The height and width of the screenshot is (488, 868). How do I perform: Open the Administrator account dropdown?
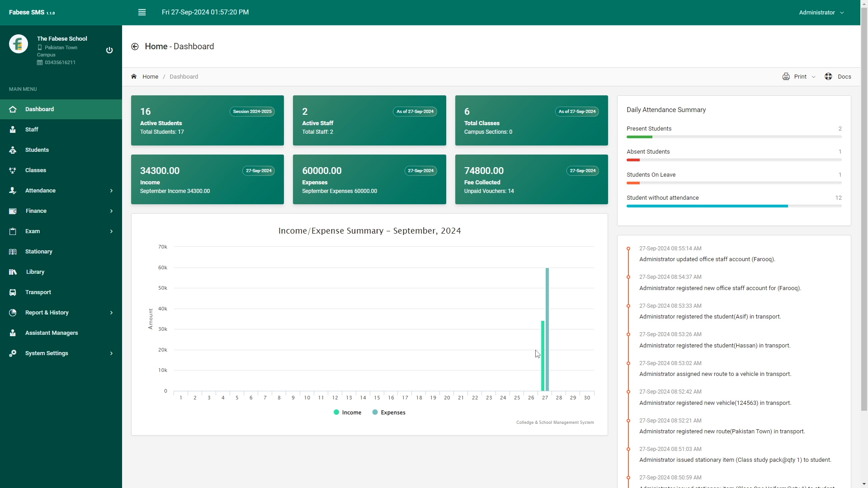point(821,13)
